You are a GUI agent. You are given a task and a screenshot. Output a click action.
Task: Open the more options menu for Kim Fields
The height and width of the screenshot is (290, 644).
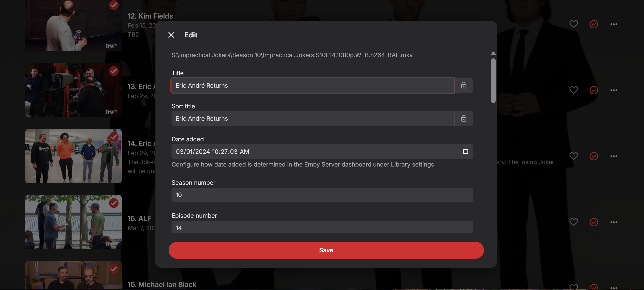click(614, 24)
